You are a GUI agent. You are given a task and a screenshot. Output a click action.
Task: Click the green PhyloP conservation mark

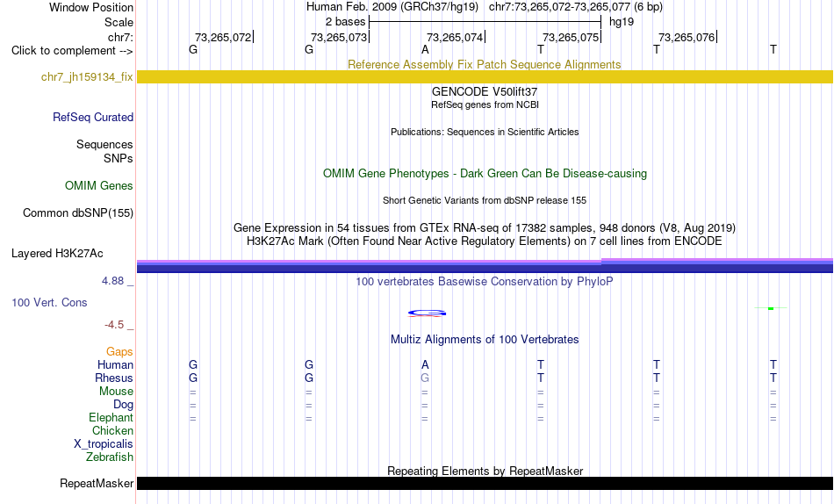pyautogui.click(x=771, y=308)
